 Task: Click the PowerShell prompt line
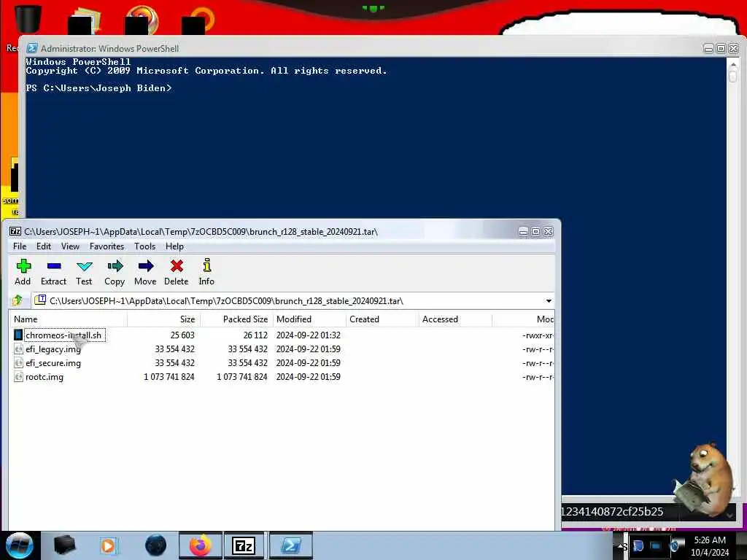pos(98,88)
